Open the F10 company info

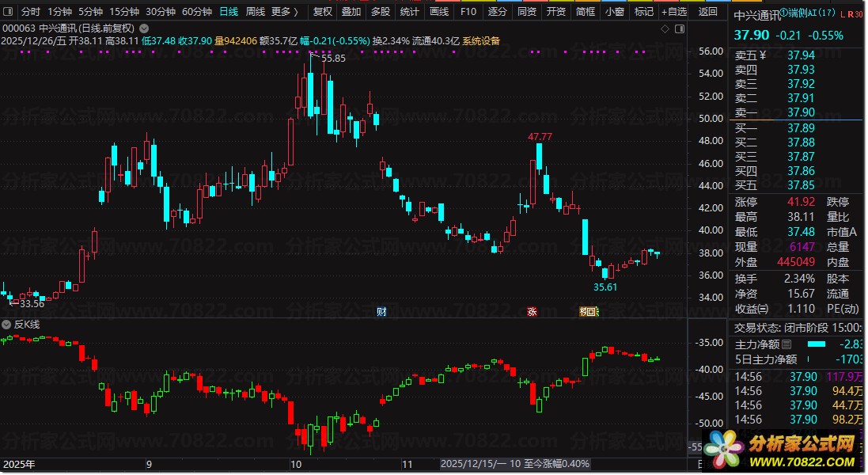[468, 12]
